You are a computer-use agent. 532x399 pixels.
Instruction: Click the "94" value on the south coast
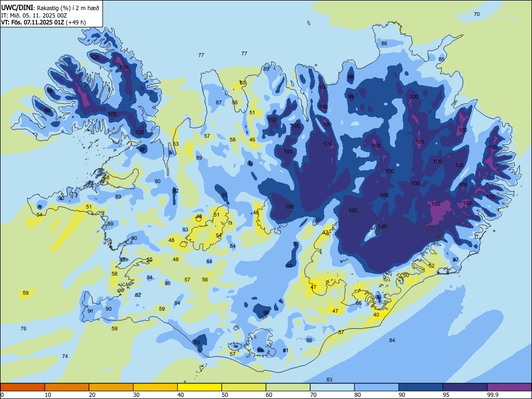pos(260,350)
